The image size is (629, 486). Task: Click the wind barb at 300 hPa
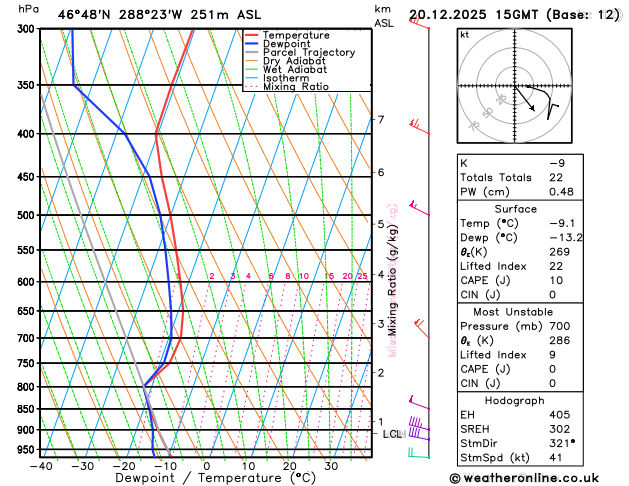pyautogui.click(x=419, y=23)
